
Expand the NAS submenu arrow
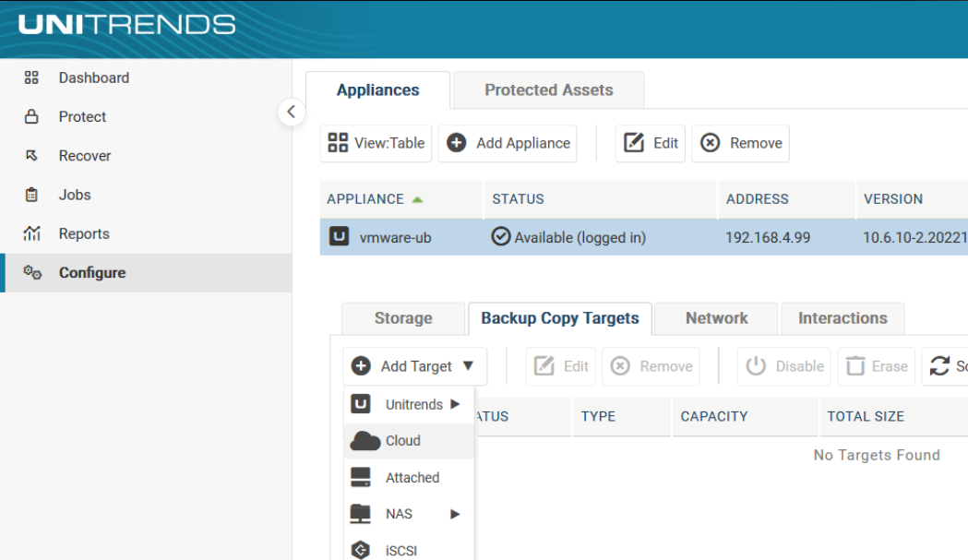tap(455, 514)
